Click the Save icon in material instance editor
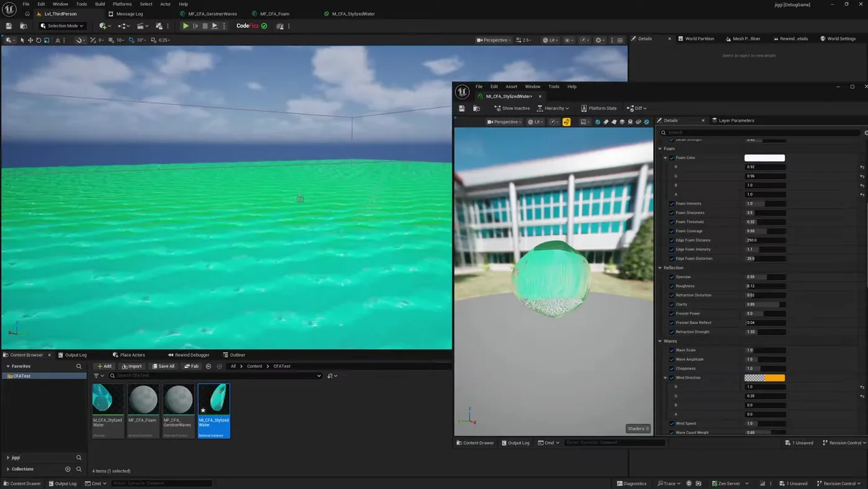Screen dimensions: 868x489 (462, 109)
